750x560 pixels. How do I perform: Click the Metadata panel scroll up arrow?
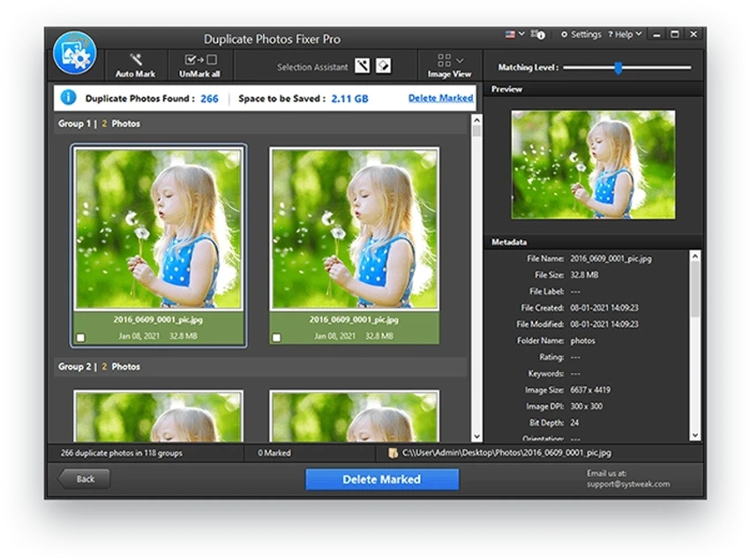[x=695, y=257]
